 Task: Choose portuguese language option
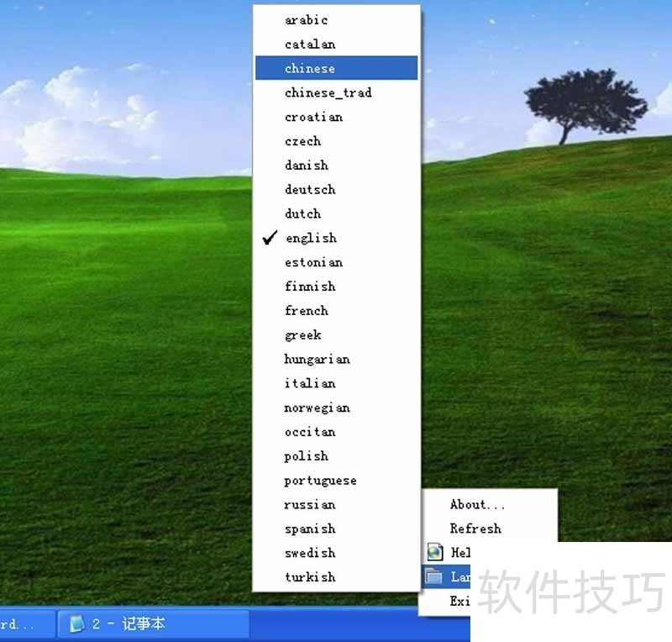pos(337,481)
